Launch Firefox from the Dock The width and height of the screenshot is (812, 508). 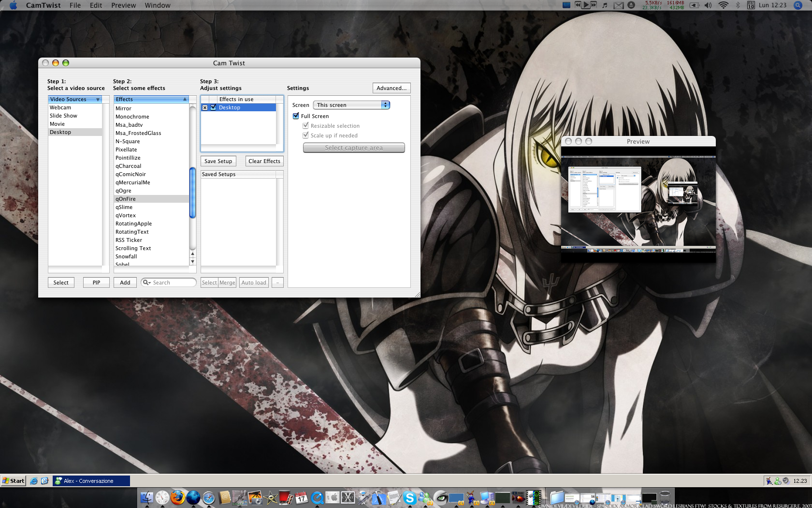coord(178,497)
